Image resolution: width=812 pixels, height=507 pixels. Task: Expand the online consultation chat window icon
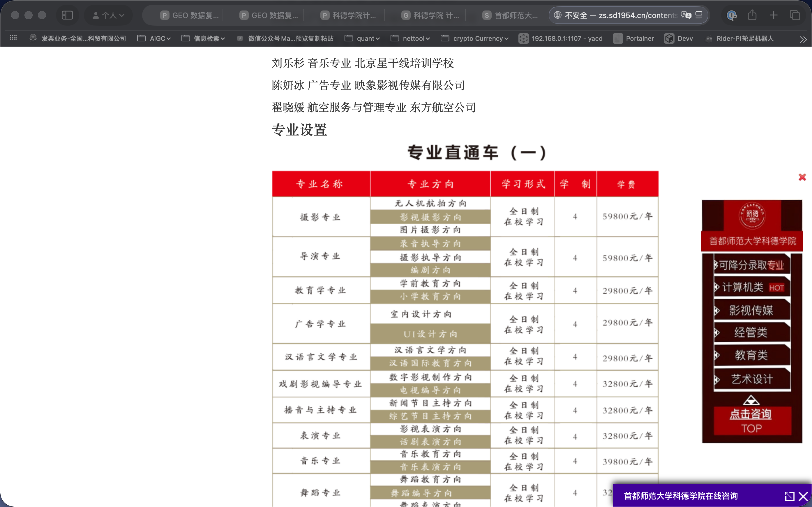pos(790,496)
